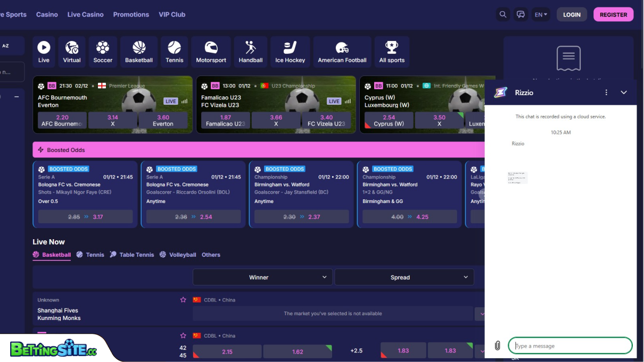Click the search magnifier icon
This screenshot has width=644, height=362.
point(502,14)
